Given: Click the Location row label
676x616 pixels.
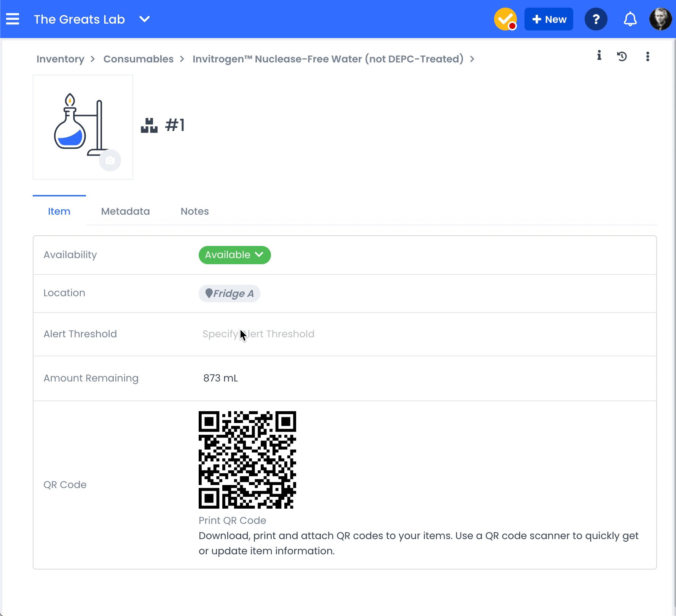Looking at the screenshot, I should point(64,293).
